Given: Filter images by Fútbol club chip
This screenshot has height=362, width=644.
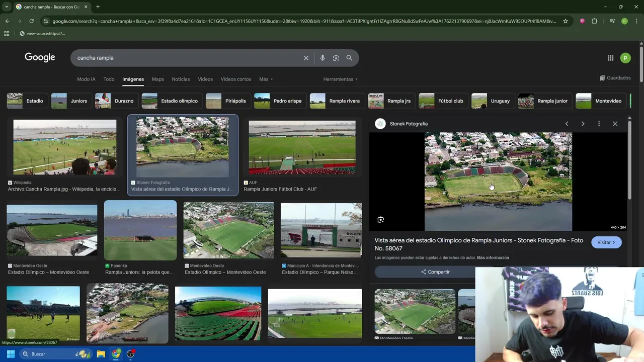Looking at the screenshot, I should click(x=443, y=101).
